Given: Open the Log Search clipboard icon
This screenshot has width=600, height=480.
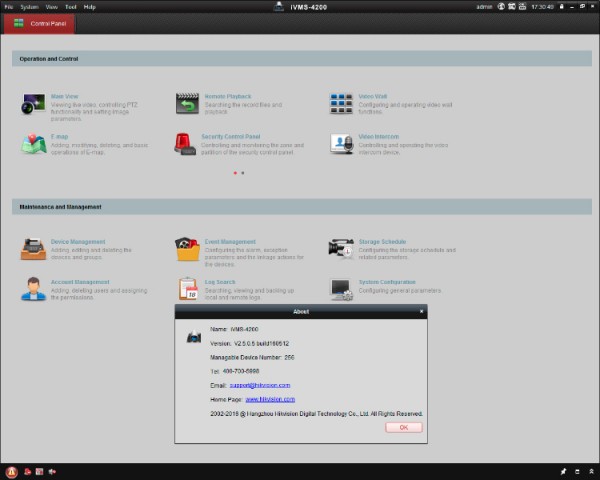Looking at the screenshot, I should 188,289.
